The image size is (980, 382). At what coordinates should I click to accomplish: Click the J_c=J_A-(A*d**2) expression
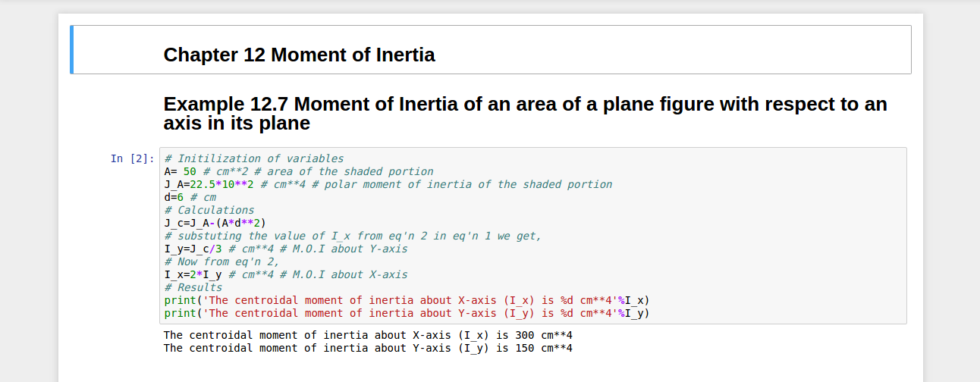(x=215, y=223)
